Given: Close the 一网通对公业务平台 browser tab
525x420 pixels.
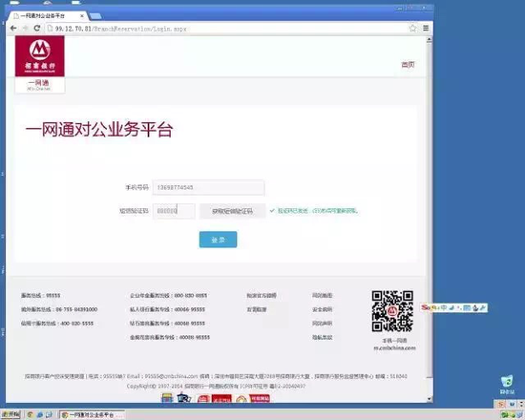Looking at the screenshot, I should pos(82,15).
